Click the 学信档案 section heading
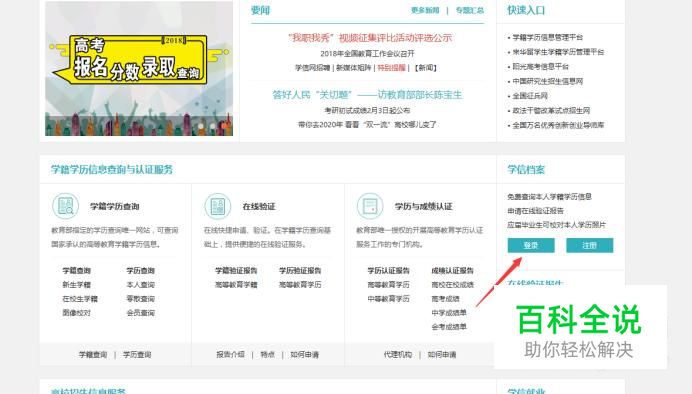The image size is (692, 394). [526, 169]
